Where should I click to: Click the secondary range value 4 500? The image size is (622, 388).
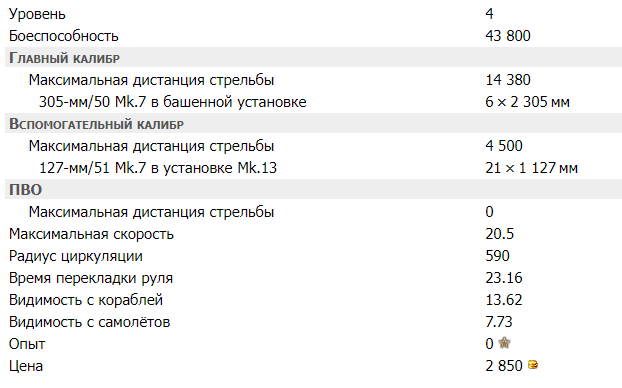504,146
